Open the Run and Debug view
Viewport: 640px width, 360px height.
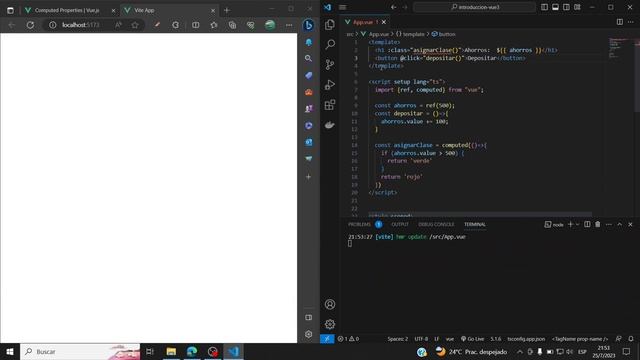click(x=330, y=84)
